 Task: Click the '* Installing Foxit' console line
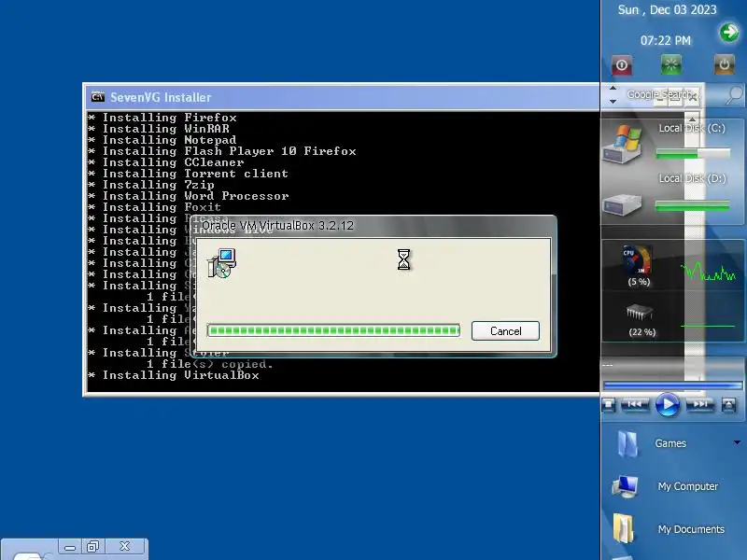coord(155,207)
